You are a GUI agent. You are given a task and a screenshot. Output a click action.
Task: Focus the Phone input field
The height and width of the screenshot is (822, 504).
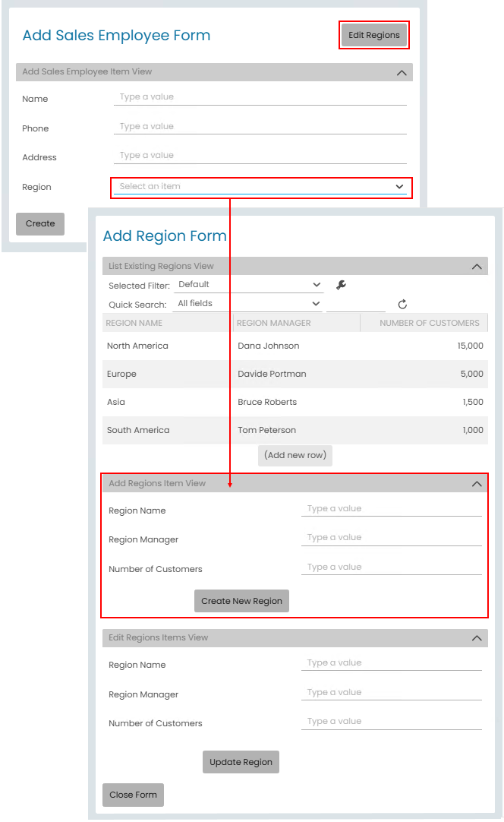point(260,127)
